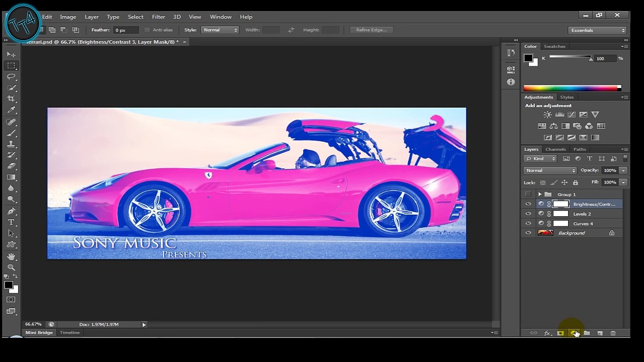Open the Filter menu
The image size is (644, 362).
(158, 17)
